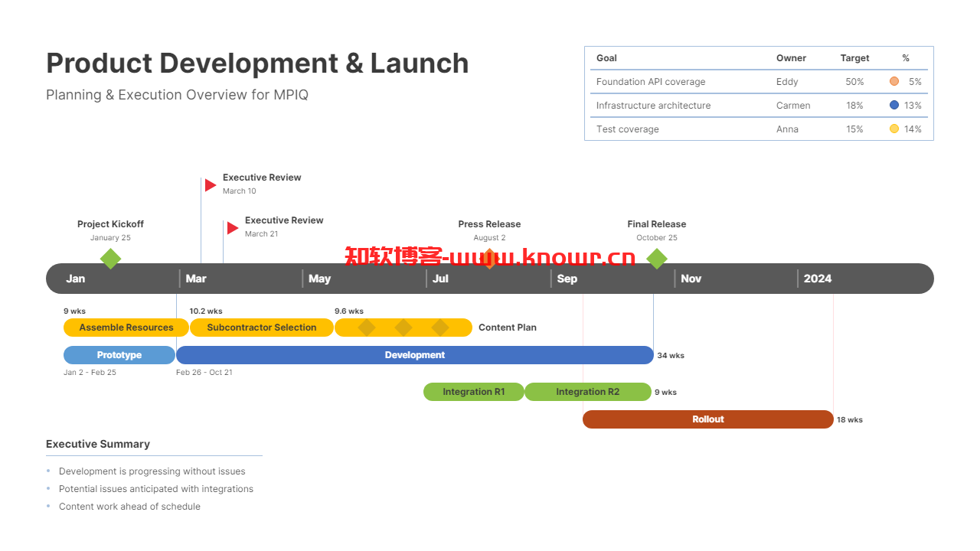Select the Subcontractor Selection task bar
The width and height of the screenshot is (980, 551).
[x=262, y=328]
